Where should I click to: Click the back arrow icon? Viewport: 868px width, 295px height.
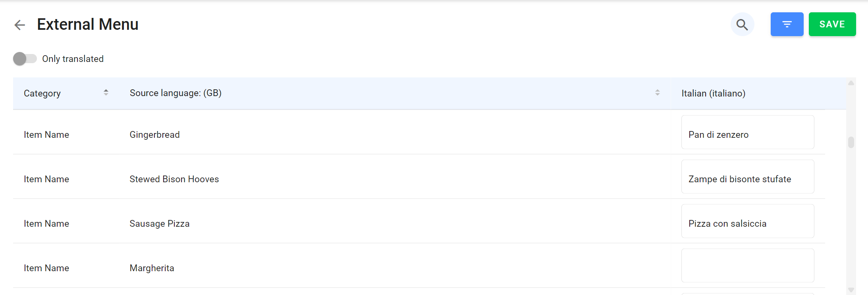(x=19, y=25)
